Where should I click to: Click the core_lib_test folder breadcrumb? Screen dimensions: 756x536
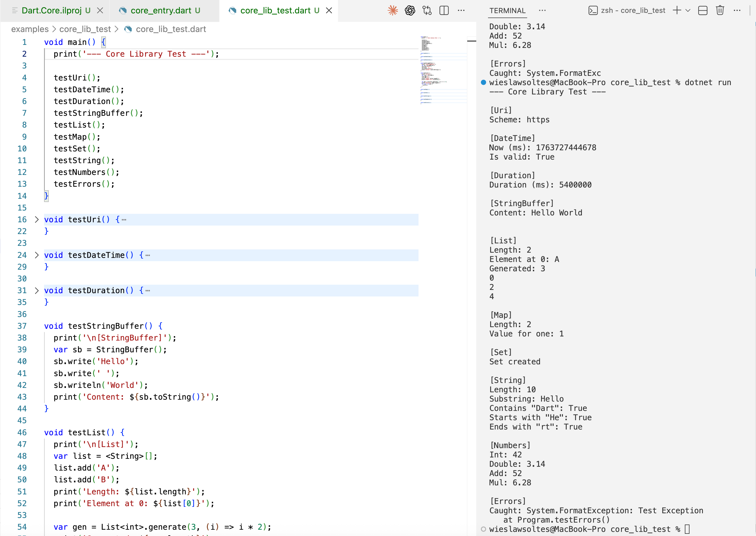coord(85,29)
